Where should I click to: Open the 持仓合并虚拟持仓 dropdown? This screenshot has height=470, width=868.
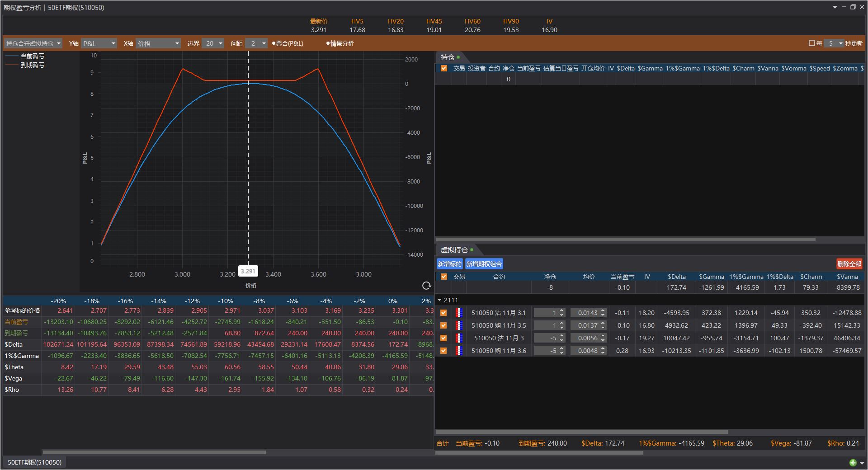click(x=33, y=43)
